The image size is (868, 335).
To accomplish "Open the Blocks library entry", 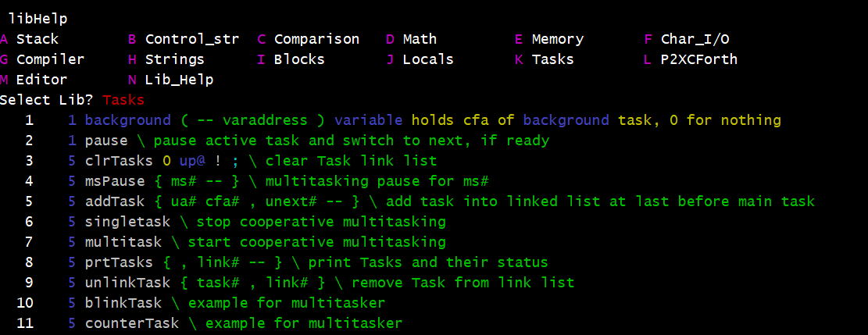I will click(299, 59).
